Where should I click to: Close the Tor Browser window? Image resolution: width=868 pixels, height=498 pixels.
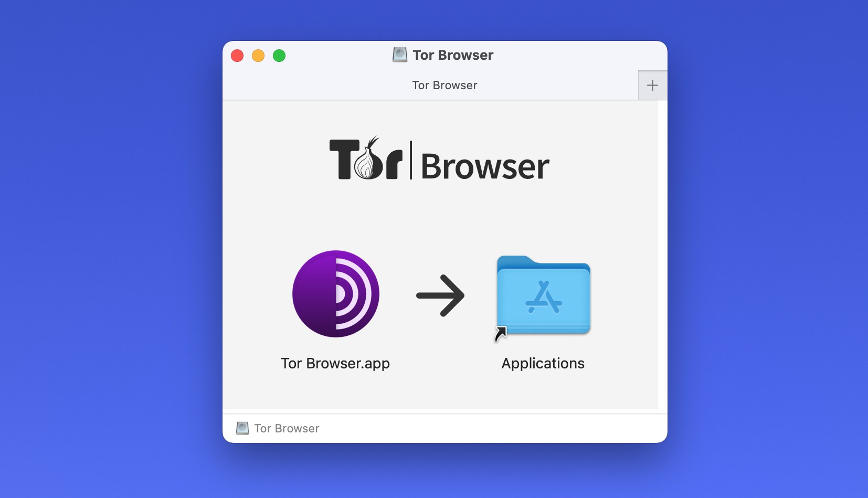[237, 56]
